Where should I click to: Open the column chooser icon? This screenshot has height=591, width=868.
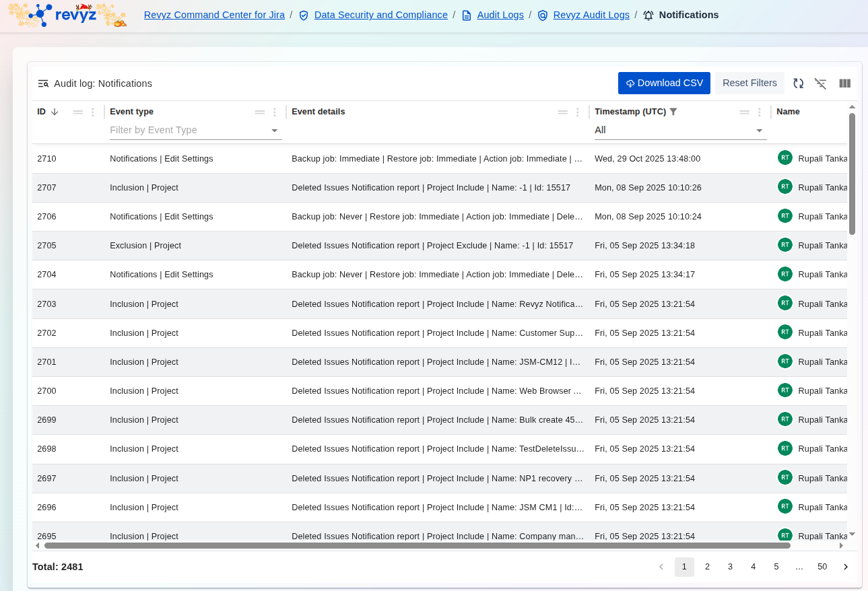click(x=844, y=83)
